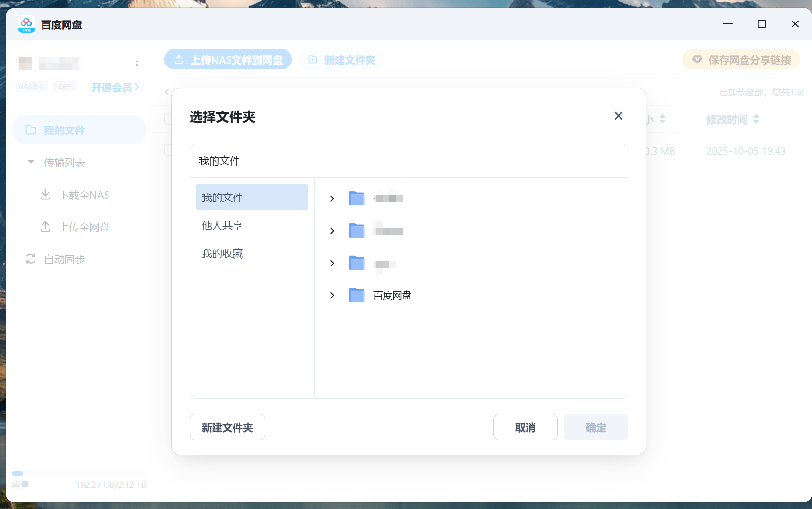Expand the 百度网盘 folder chevron

[332, 295]
